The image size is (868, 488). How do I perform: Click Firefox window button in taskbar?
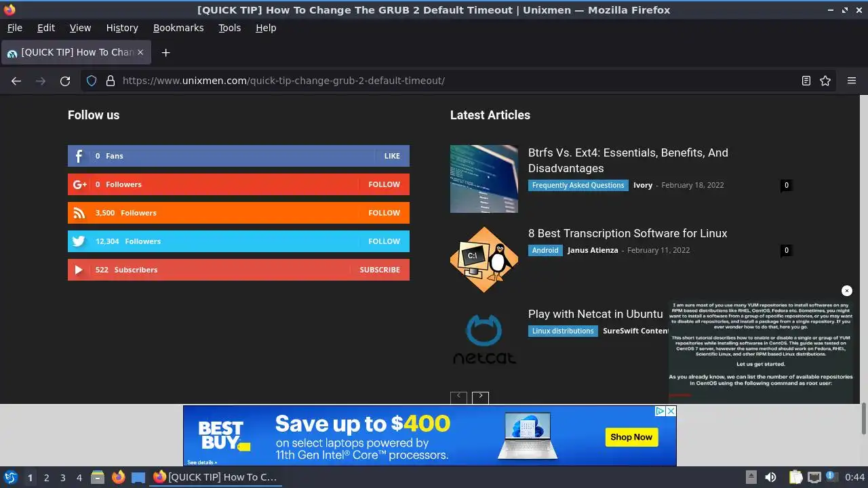215,477
